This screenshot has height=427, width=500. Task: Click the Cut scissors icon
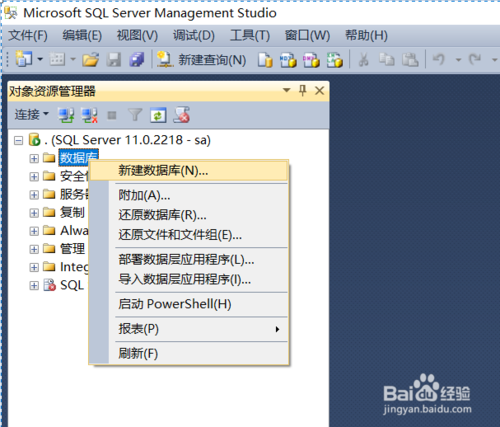click(x=363, y=60)
